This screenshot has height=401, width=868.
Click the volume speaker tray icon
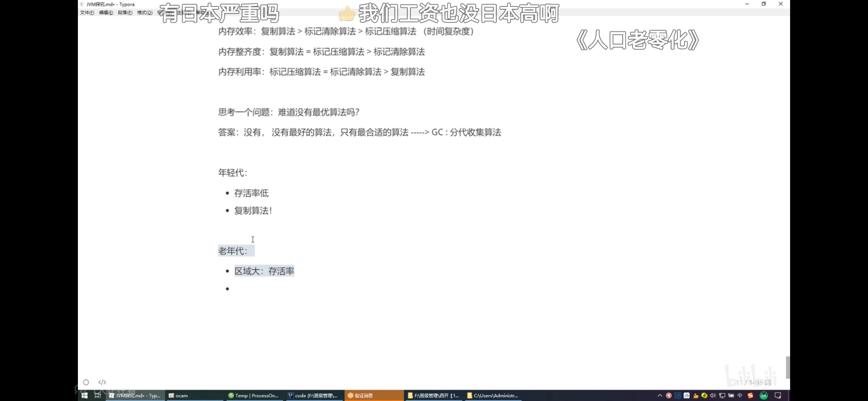(x=713, y=395)
